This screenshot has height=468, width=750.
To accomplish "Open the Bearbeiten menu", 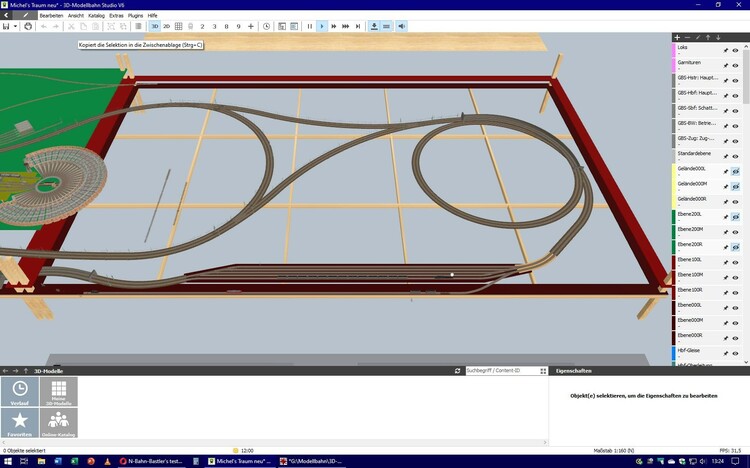I will tap(51, 15).
